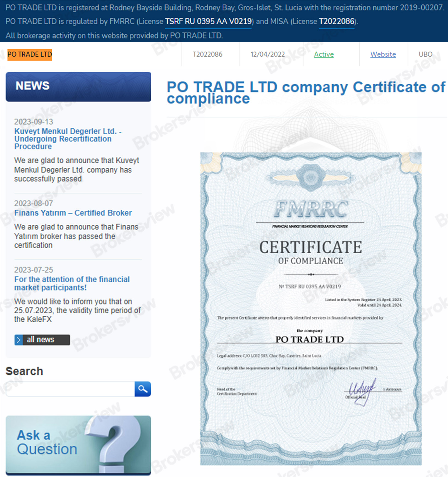Select license number T2022086 in table row

207,54
